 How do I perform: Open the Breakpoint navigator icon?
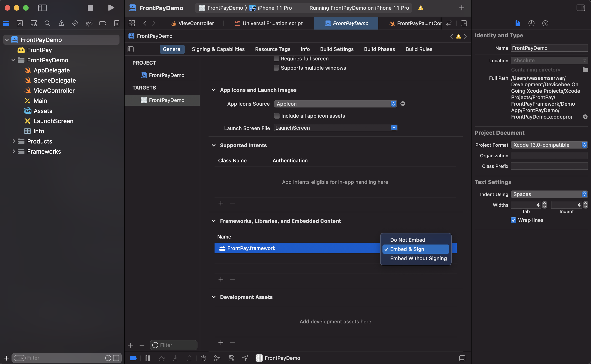pyautogui.click(x=103, y=23)
